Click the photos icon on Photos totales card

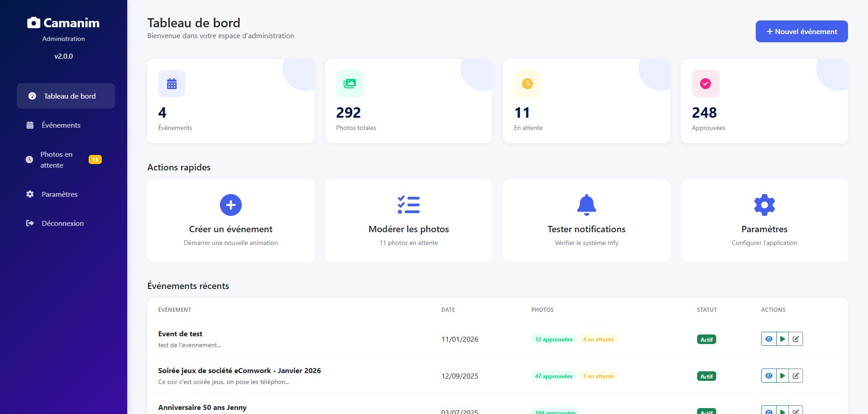349,84
